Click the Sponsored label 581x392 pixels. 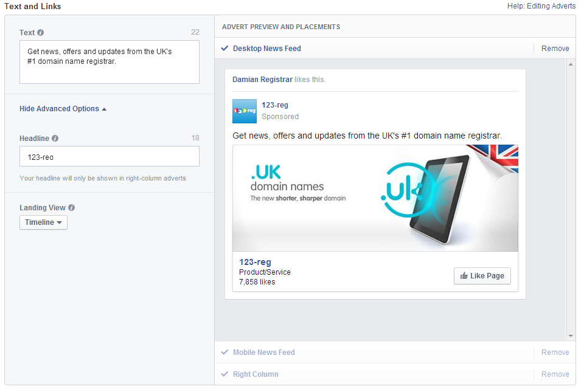click(280, 117)
